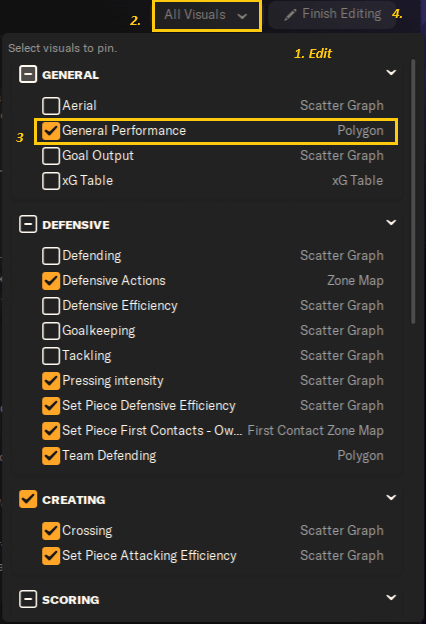Uncheck Defensive Actions zone map
This screenshot has width=426, height=624.
click(x=51, y=281)
